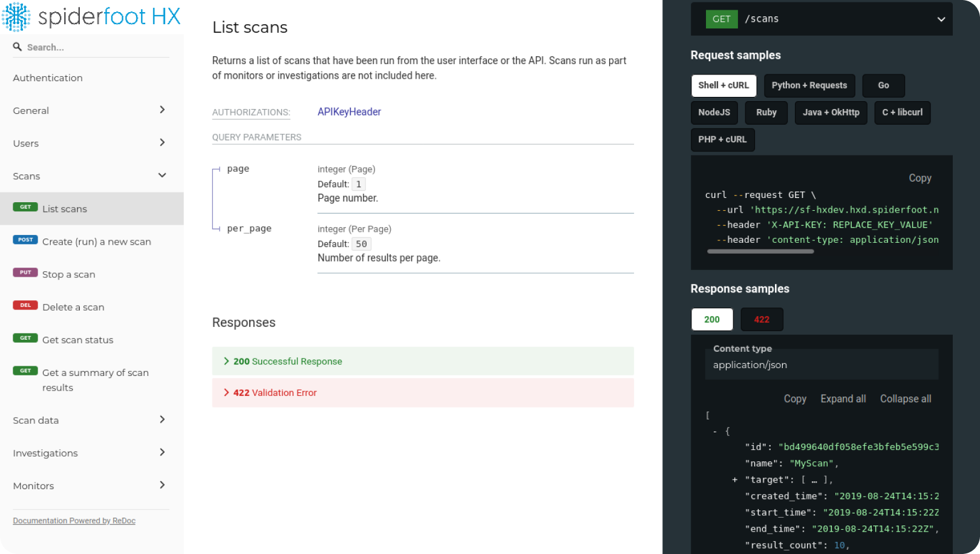Click the result_count value 10
This screenshot has width=980, height=554.
point(839,546)
